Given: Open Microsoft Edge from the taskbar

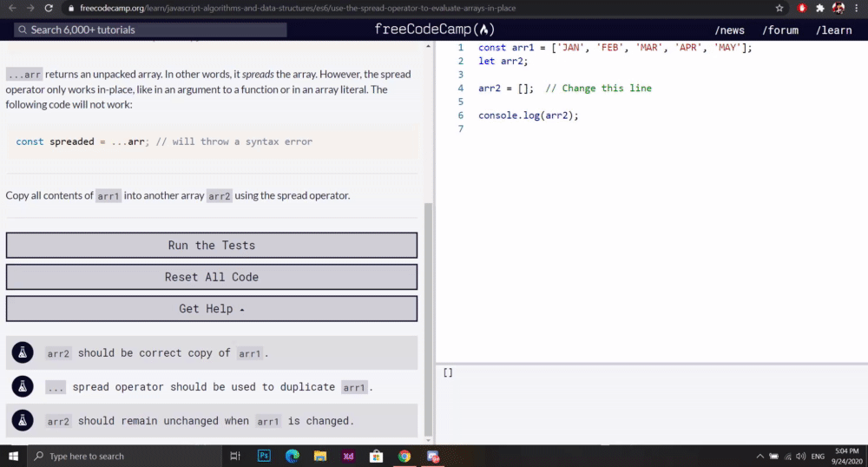Looking at the screenshot, I should (x=293, y=456).
